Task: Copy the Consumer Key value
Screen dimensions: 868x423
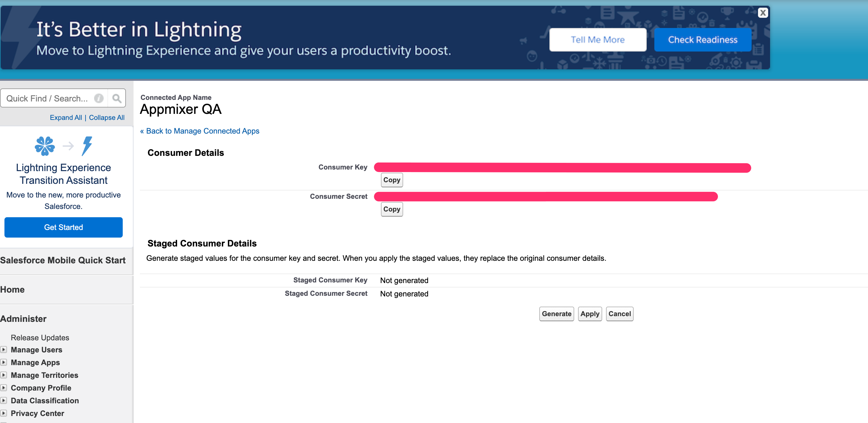Action: click(391, 180)
